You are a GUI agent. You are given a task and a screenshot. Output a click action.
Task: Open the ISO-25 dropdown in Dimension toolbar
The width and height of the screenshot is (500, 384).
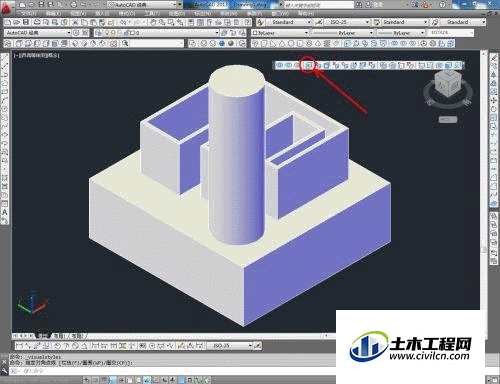[229, 346]
